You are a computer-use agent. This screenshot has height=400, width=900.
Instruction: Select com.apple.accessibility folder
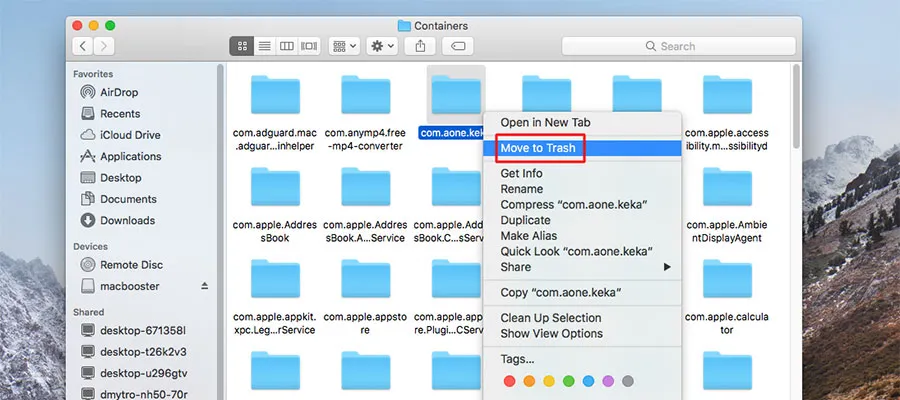(x=727, y=95)
